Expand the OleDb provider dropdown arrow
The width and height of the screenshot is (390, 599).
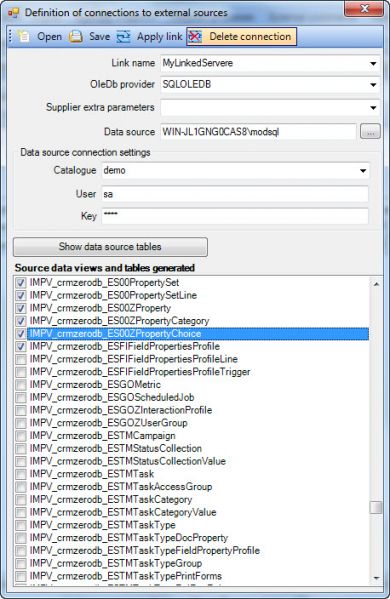(x=373, y=85)
